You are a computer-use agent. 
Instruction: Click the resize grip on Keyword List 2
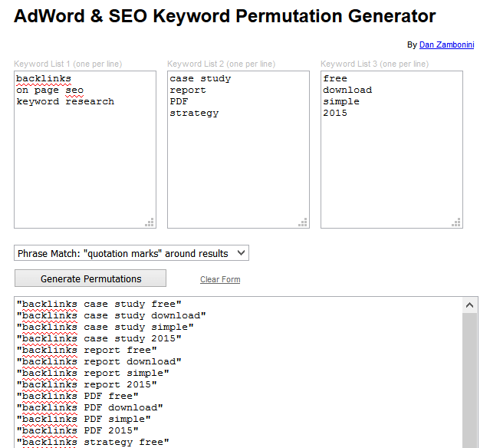click(x=303, y=222)
